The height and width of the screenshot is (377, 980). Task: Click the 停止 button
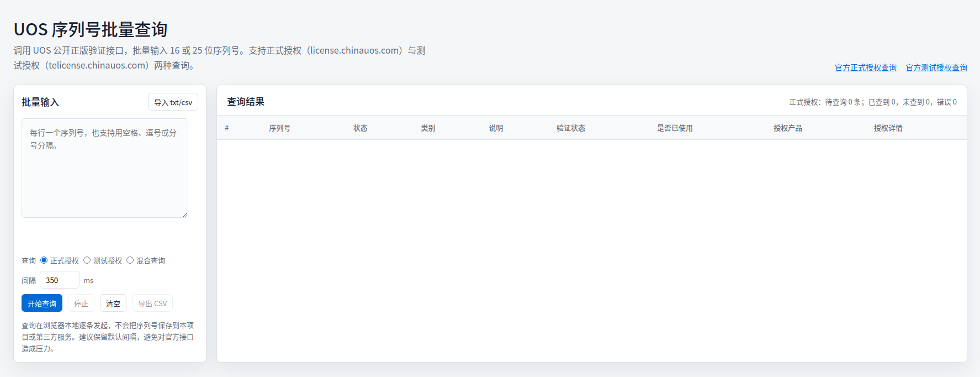(81, 303)
